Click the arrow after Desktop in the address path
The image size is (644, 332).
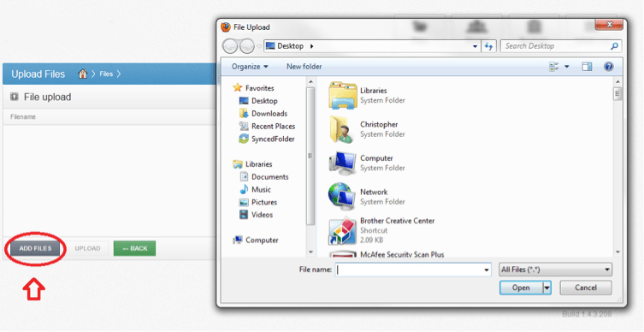[x=311, y=46]
